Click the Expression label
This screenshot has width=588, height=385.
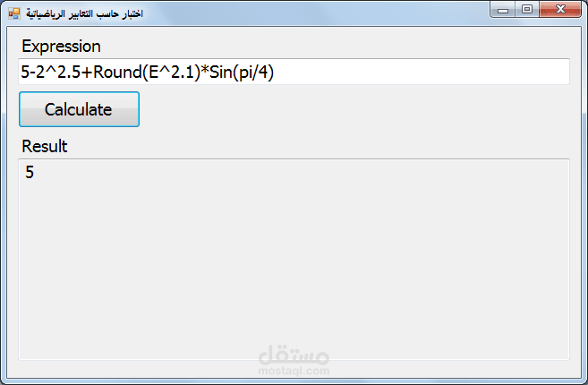pyautogui.click(x=61, y=47)
